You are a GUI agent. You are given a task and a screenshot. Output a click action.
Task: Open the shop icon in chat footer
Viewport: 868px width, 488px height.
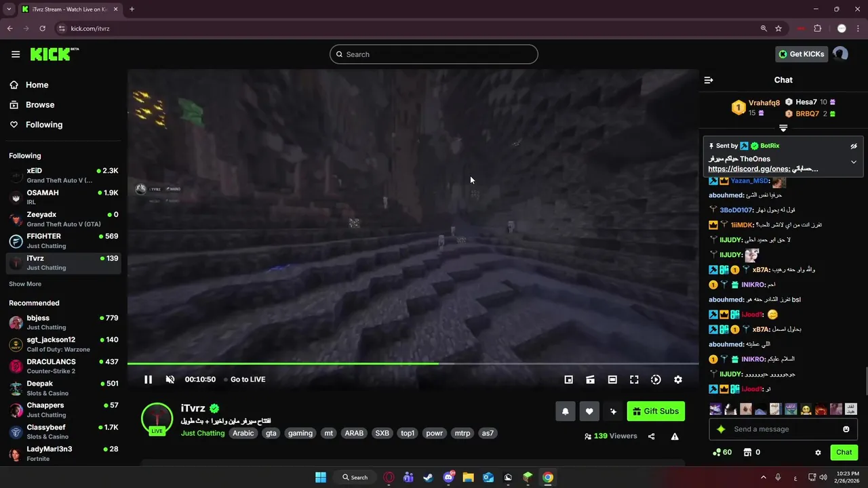[x=748, y=452]
